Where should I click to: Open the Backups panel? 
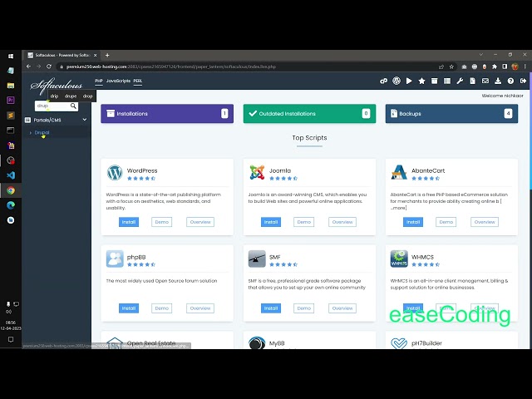coord(451,114)
